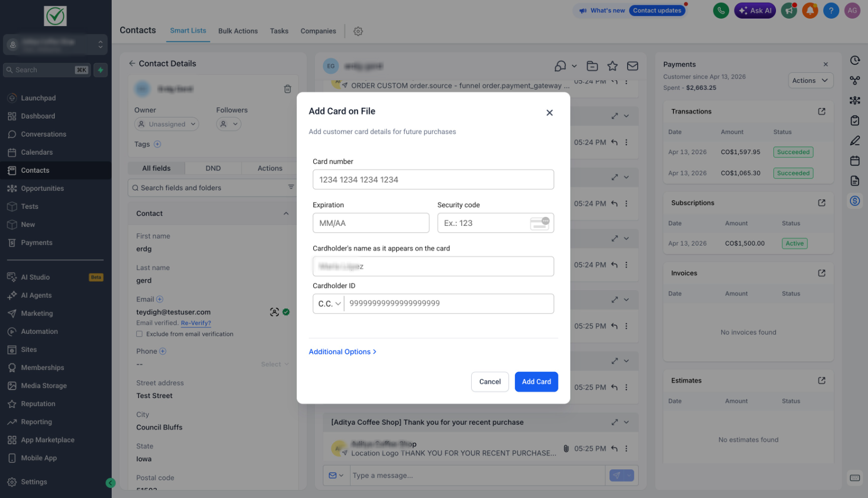Click the Contact updates badge
The width and height of the screenshot is (868, 498).
(657, 11)
